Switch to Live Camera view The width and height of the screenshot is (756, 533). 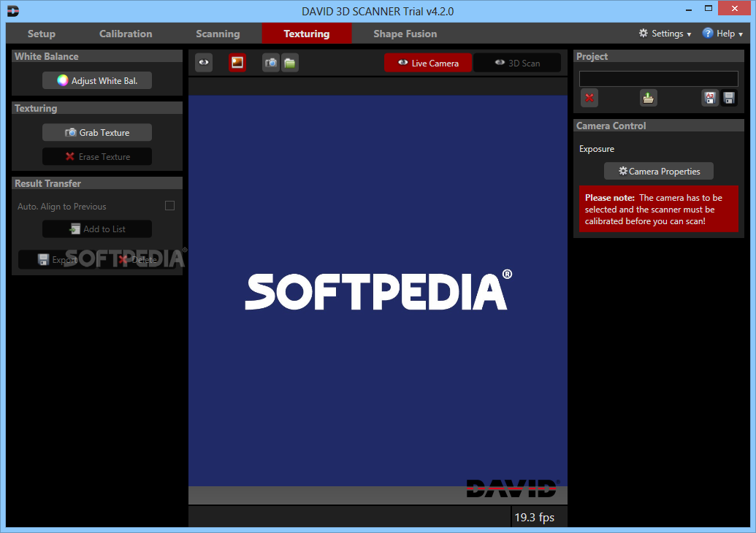pos(427,63)
